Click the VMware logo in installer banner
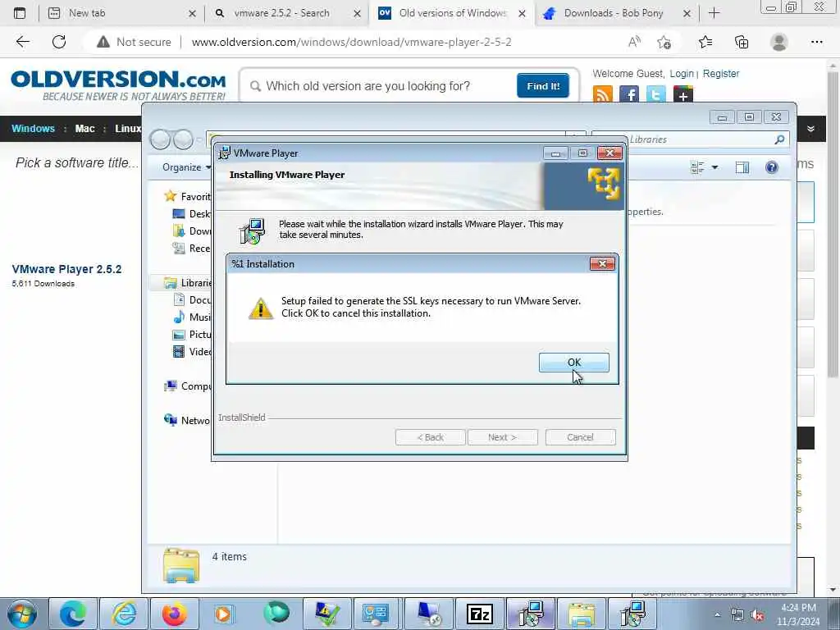 [x=603, y=184]
